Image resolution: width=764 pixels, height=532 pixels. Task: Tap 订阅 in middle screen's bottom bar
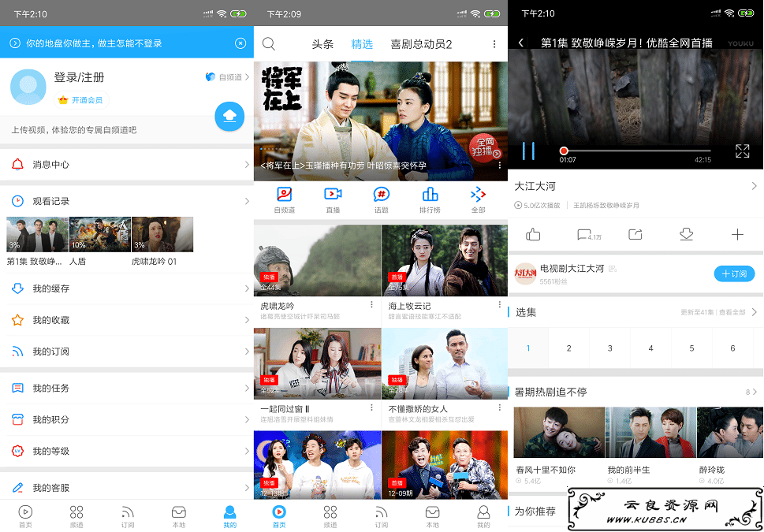(x=381, y=516)
